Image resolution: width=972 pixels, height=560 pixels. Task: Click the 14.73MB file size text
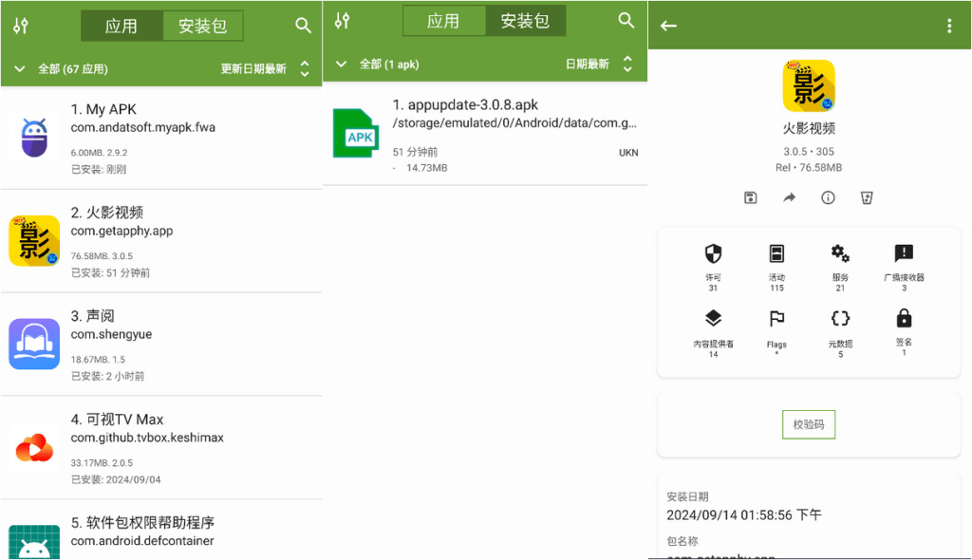point(426,168)
